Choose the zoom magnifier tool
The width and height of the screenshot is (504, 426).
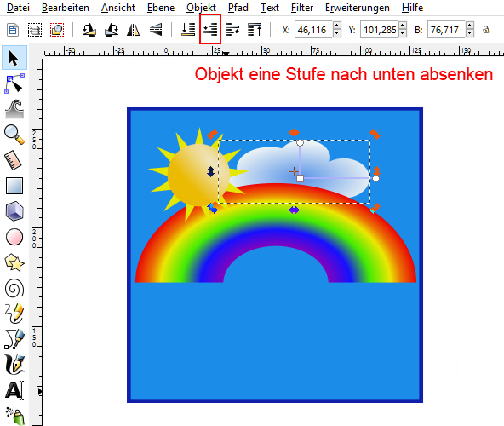(14, 135)
